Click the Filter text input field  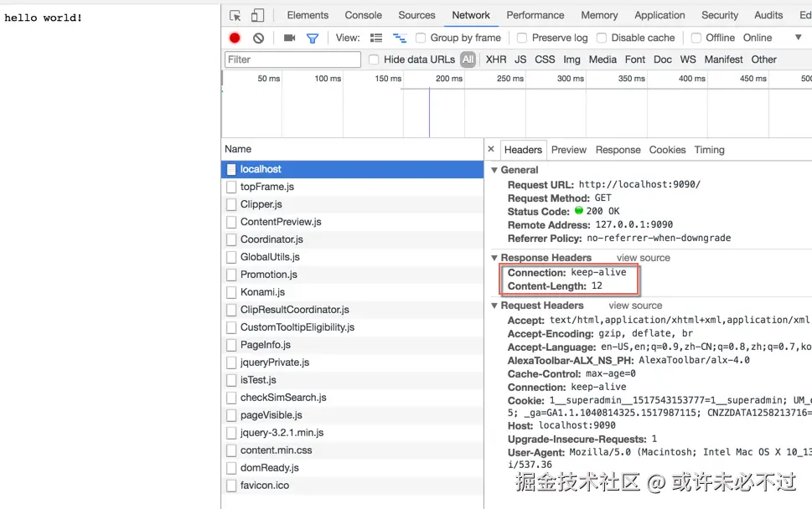(292, 59)
